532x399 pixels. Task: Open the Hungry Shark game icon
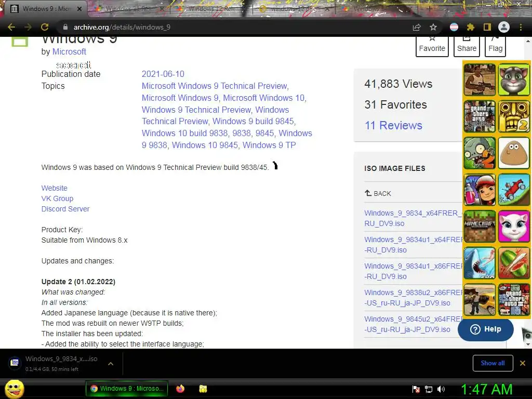pos(480,263)
